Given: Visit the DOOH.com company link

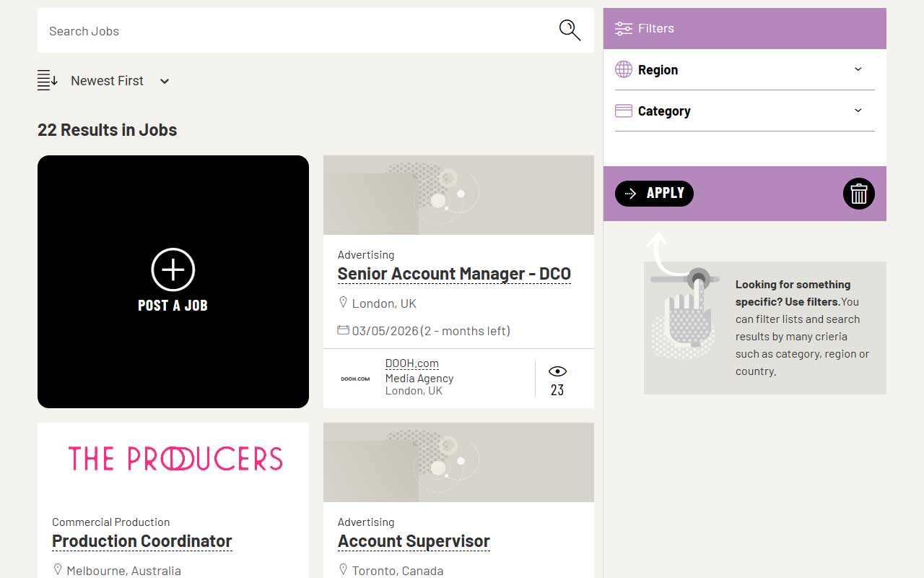Looking at the screenshot, I should coord(411,363).
